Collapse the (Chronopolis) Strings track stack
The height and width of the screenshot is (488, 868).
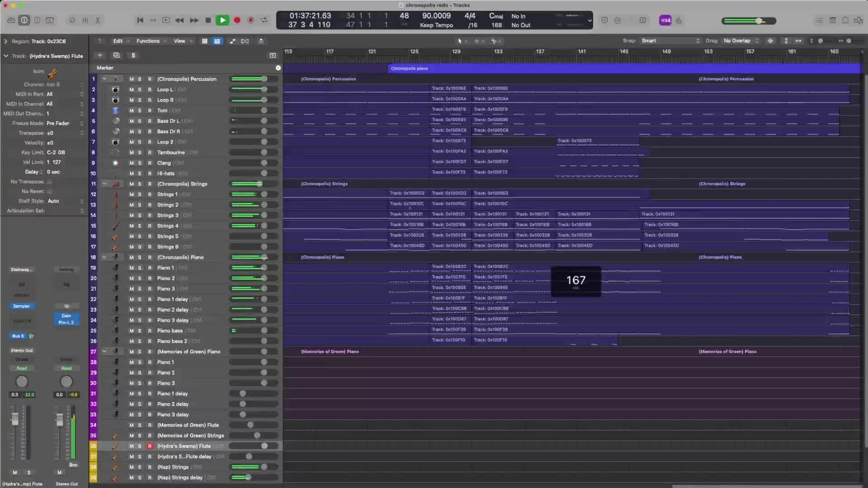[104, 184]
